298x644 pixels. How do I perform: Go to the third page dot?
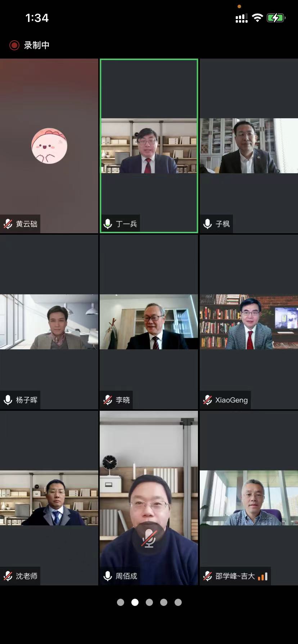tap(149, 602)
